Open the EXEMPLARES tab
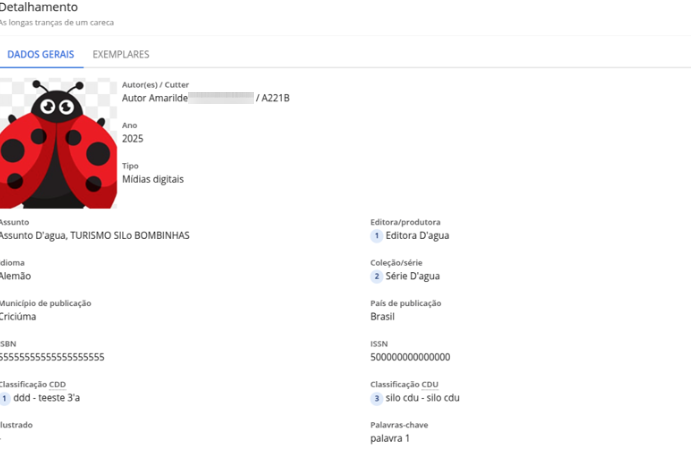The height and width of the screenshot is (456, 691). 121,55
